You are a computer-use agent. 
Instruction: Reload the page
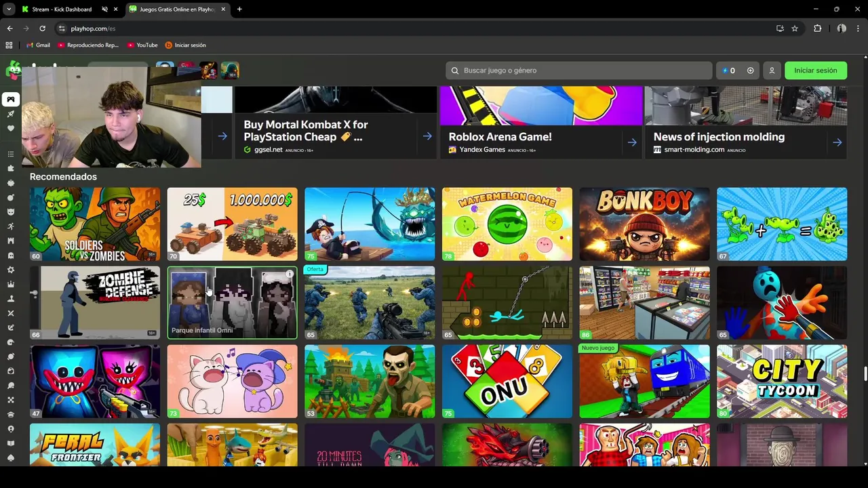coord(42,28)
